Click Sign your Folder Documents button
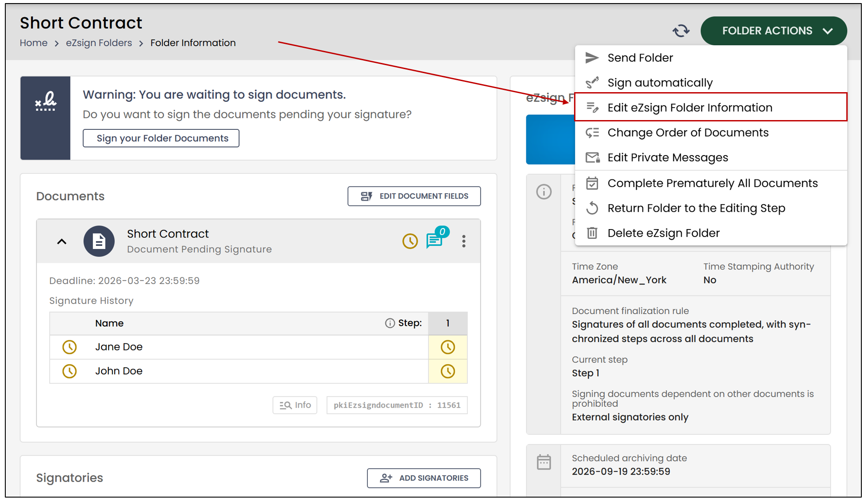 [x=161, y=138]
